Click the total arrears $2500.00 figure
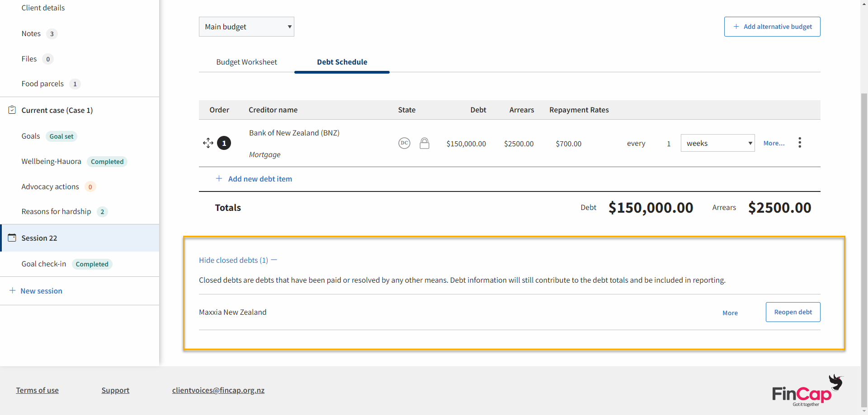 pyautogui.click(x=780, y=208)
